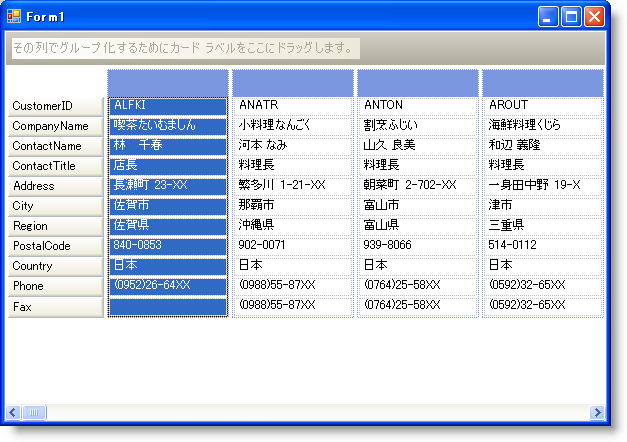Click the Address card label
The height and width of the screenshot is (442, 627).
pos(56,186)
